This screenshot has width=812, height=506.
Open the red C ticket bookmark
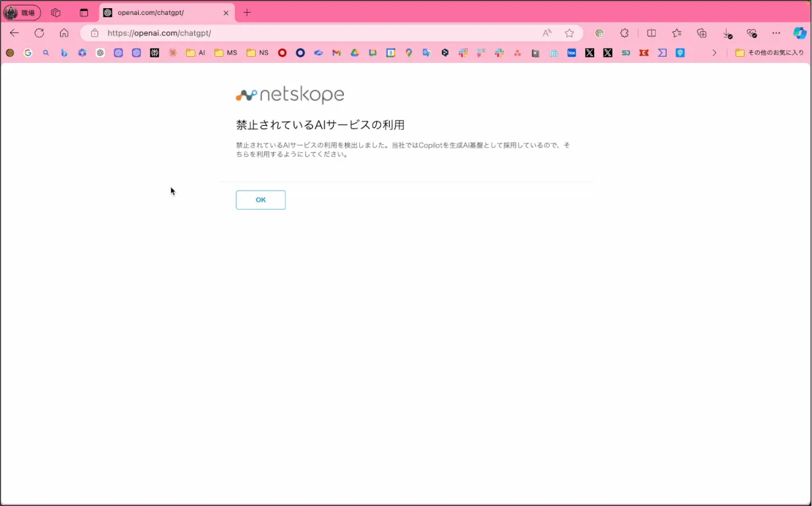pyautogui.click(x=644, y=53)
